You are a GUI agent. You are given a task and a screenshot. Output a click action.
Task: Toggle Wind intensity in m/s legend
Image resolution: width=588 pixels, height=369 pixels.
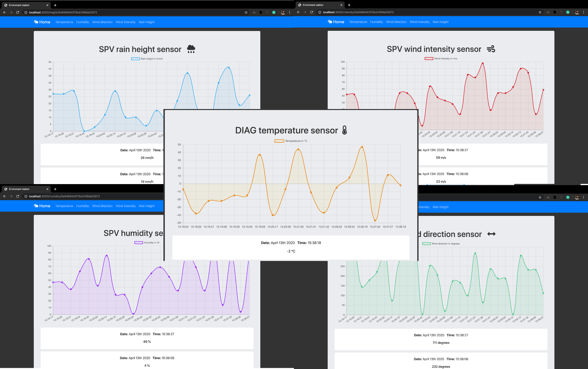click(441, 59)
